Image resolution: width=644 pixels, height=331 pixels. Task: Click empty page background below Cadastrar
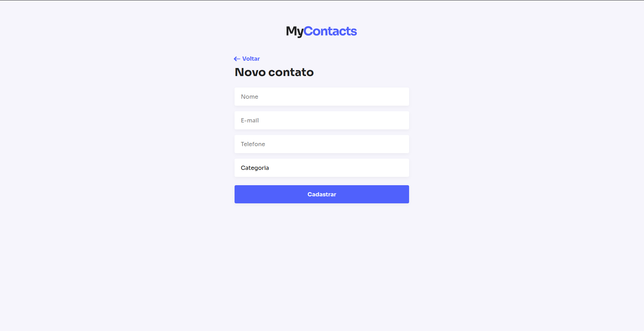point(322,265)
